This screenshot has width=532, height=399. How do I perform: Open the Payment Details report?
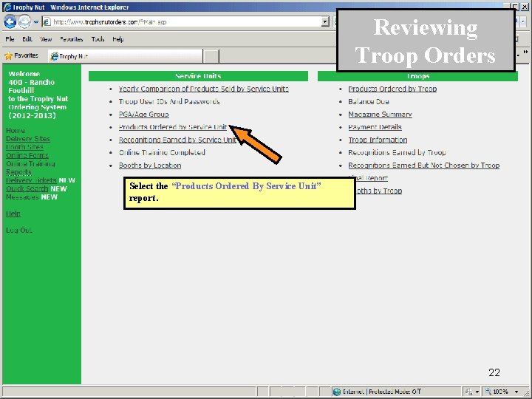[375, 127]
